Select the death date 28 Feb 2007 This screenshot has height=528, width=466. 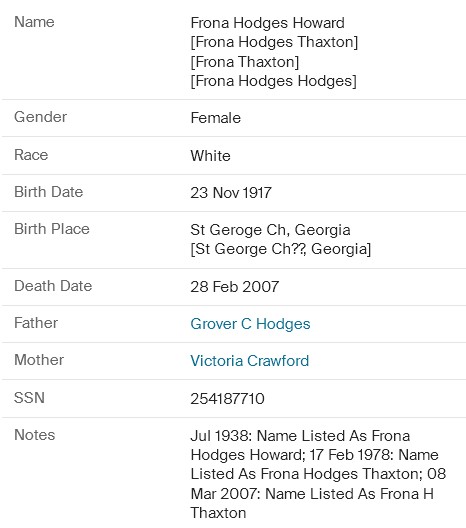pyautogui.click(x=234, y=287)
